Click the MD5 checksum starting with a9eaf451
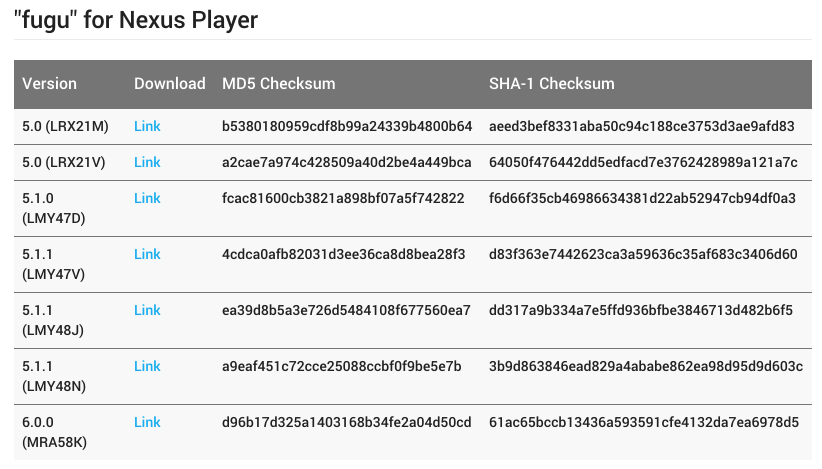 point(342,366)
